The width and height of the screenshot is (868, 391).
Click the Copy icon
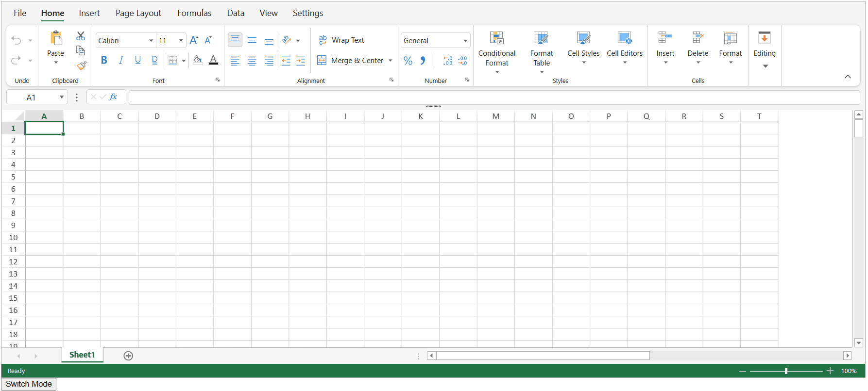(x=81, y=50)
